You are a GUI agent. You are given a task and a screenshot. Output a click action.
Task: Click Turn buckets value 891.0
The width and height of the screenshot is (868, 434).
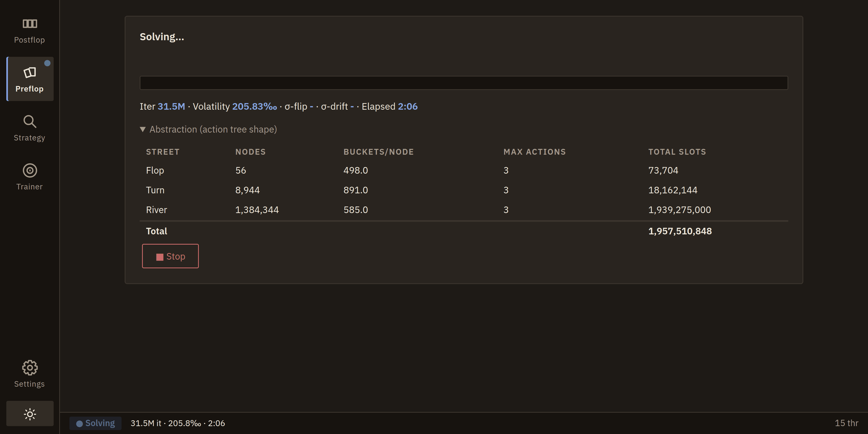(x=356, y=190)
